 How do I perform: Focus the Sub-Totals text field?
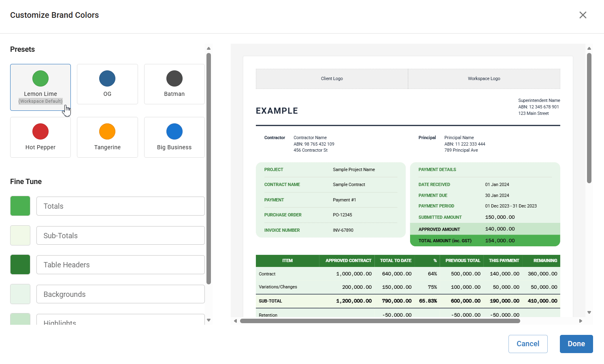(120, 235)
